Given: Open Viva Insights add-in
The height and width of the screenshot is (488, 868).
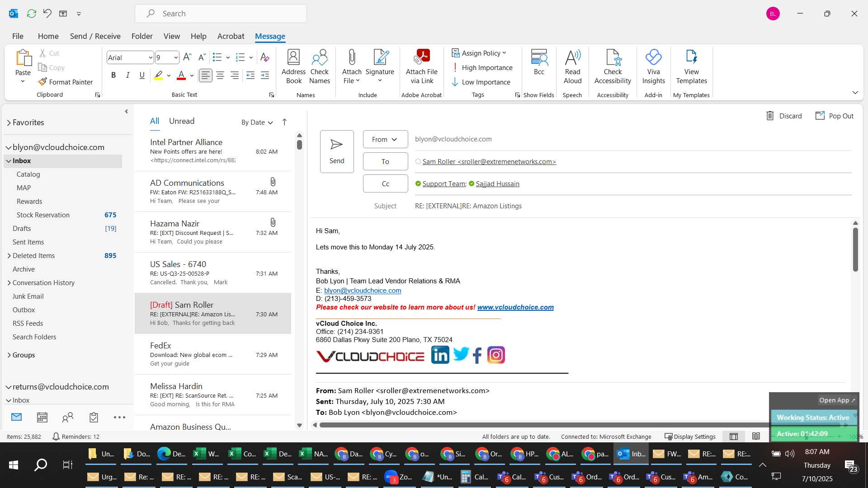Looking at the screenshot, I should [x=653, y=67].
